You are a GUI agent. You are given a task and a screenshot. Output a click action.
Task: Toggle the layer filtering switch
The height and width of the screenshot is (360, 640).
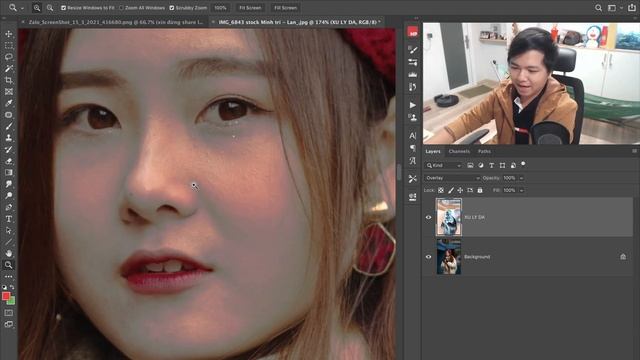click(523, 164)
